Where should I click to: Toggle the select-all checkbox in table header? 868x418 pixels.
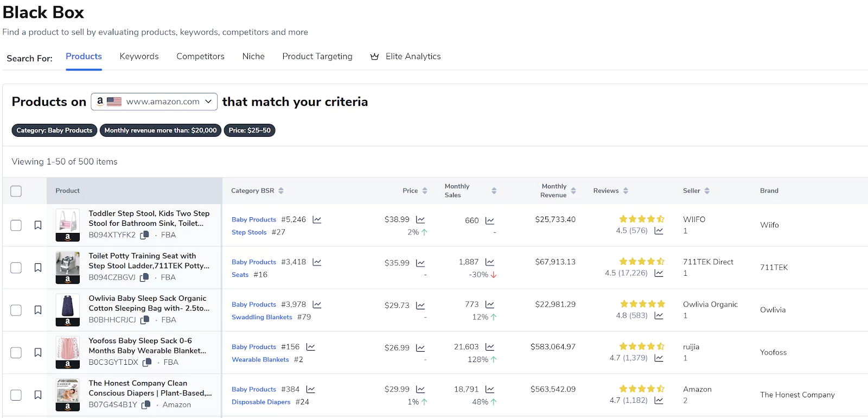point(16,191)
